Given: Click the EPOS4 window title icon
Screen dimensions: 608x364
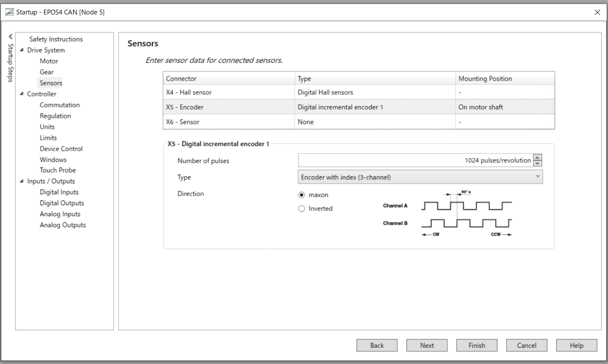Looking at the screenshot, I should 9,12.
